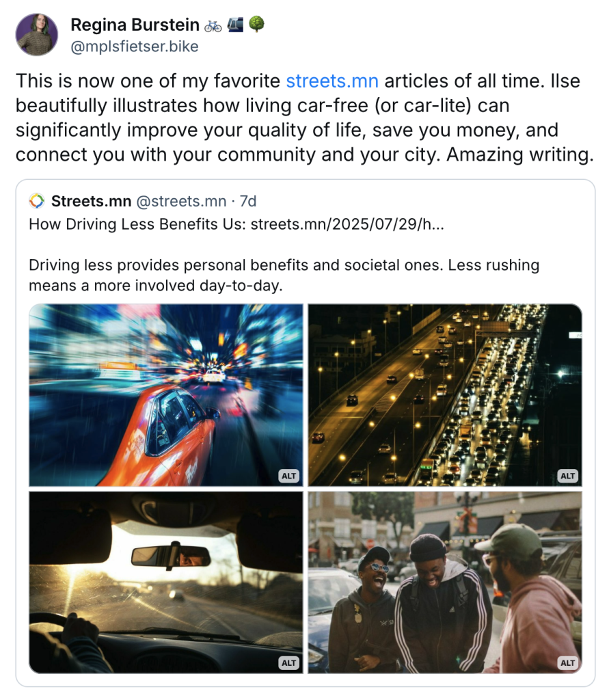Show ALT text on night highway traffic image

tap(567, 476)
